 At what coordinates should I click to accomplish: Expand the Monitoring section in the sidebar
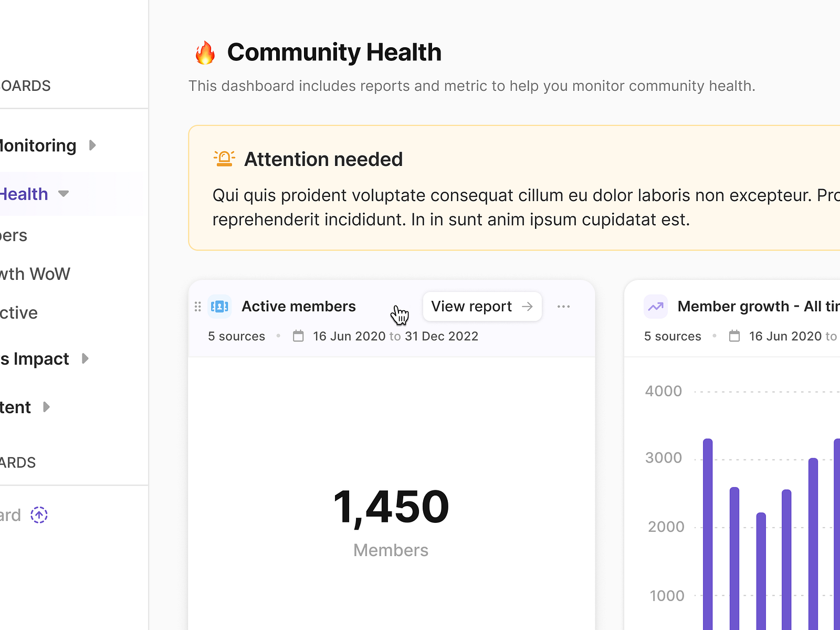[93, 145]
